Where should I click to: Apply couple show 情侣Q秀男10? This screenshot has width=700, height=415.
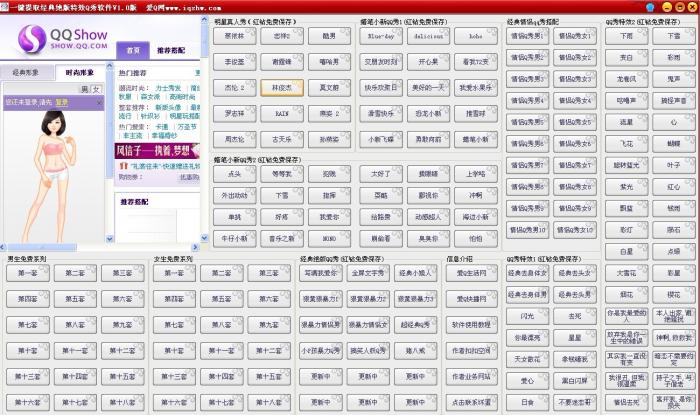(527, 230)
